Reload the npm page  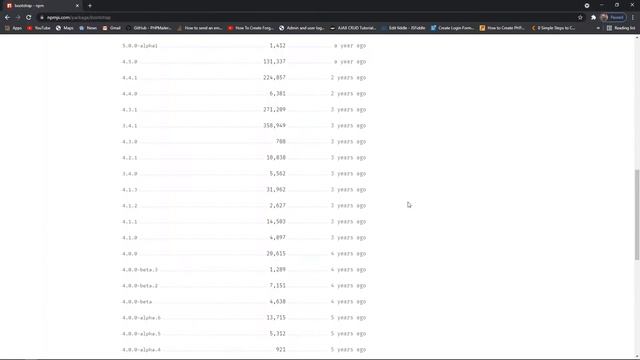(29, 18)
